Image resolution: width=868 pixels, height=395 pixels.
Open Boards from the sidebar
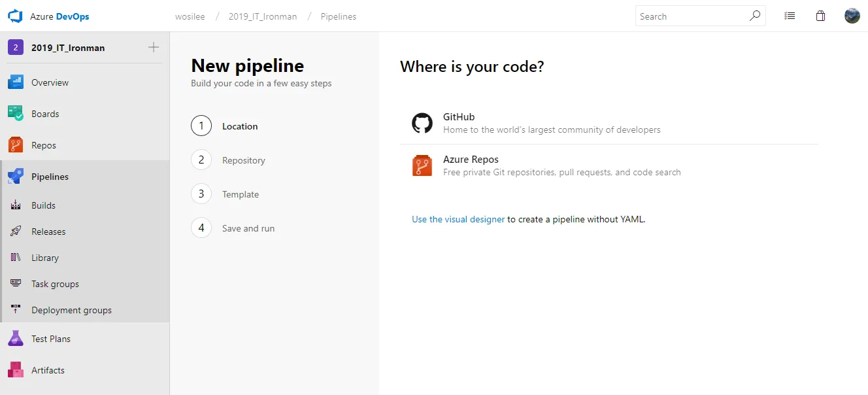44,114
